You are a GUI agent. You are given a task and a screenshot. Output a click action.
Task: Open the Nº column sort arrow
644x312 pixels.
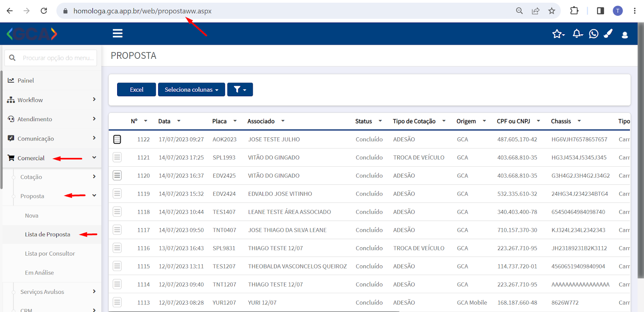coord(146,121)
